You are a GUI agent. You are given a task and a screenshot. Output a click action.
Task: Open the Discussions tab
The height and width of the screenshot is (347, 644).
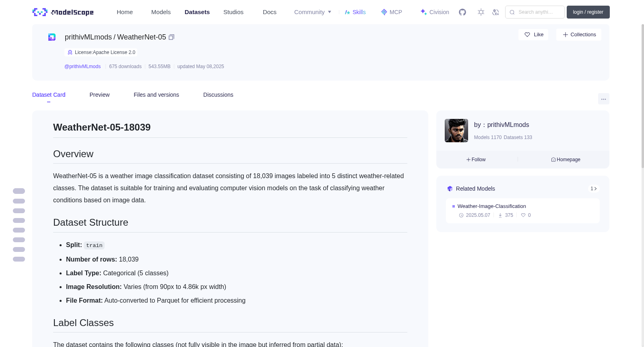218,95
